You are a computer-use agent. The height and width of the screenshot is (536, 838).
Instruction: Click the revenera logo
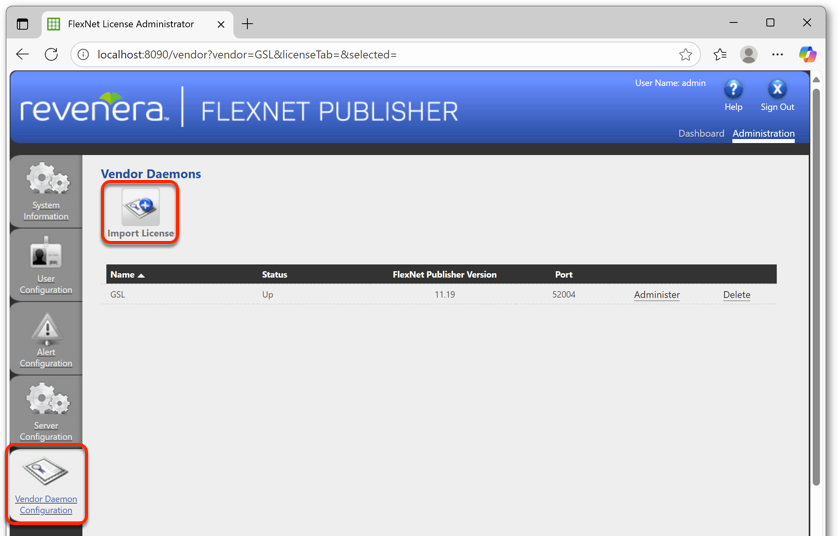tap(94, 107)
